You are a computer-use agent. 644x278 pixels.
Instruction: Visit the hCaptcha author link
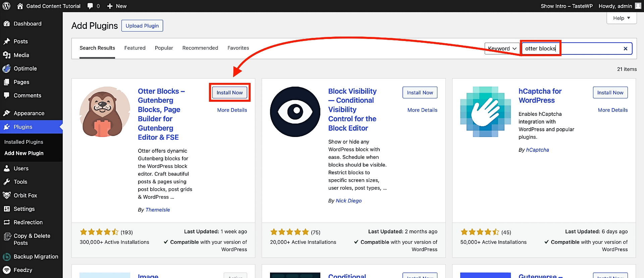(x=537, y=150)
